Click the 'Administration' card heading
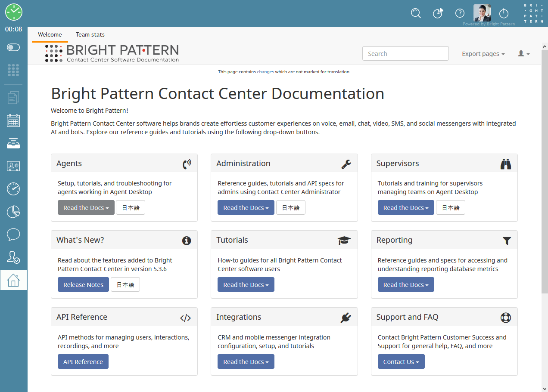Image resolution: width=548 pixels, height=392 pixels. [x=243, y=163]
